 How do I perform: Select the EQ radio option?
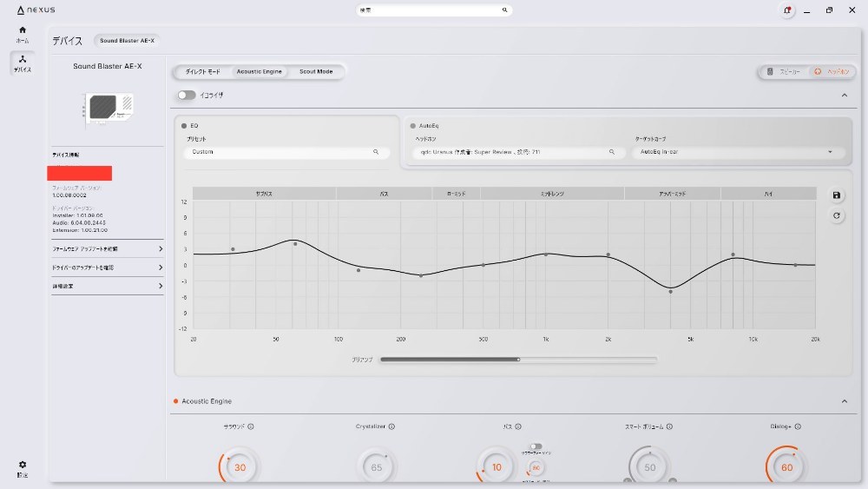[x=184, y=126]
